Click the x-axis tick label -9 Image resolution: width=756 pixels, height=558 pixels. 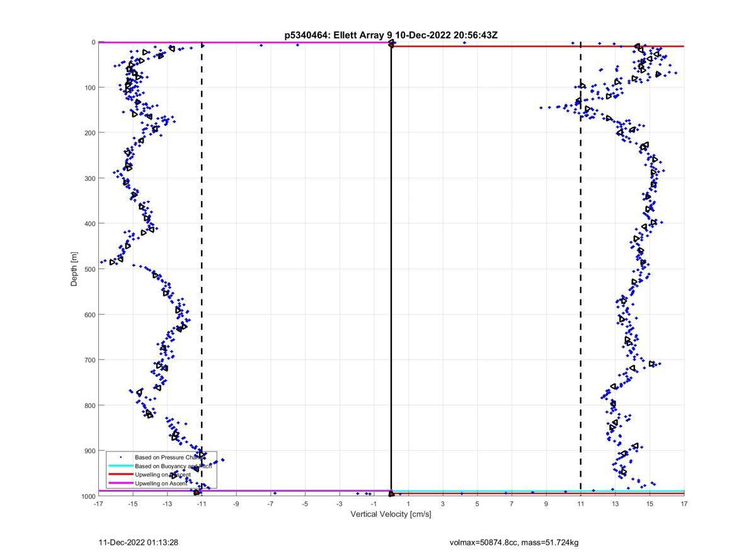pos(236,504)
